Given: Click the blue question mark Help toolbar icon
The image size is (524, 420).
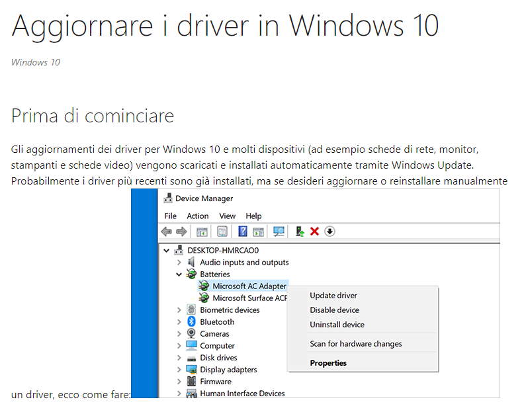Looking at the screenshot, I should pos(243,231).
